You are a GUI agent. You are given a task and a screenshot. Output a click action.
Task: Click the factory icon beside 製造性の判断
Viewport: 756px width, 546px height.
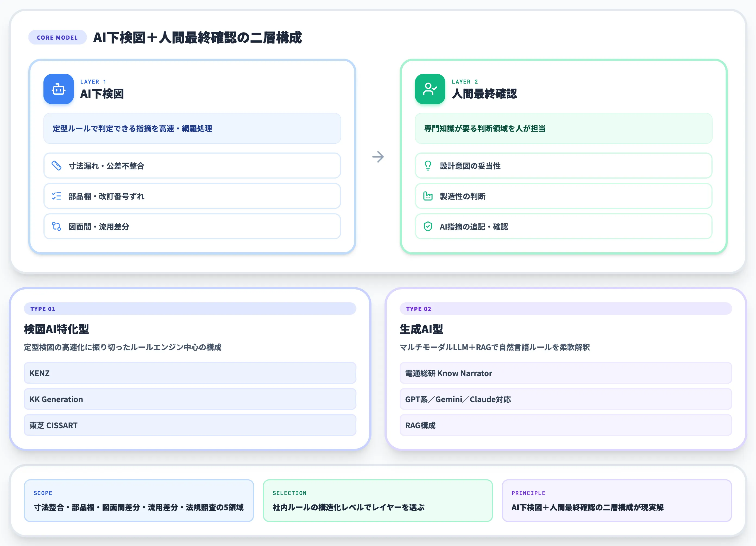point(428,196)
